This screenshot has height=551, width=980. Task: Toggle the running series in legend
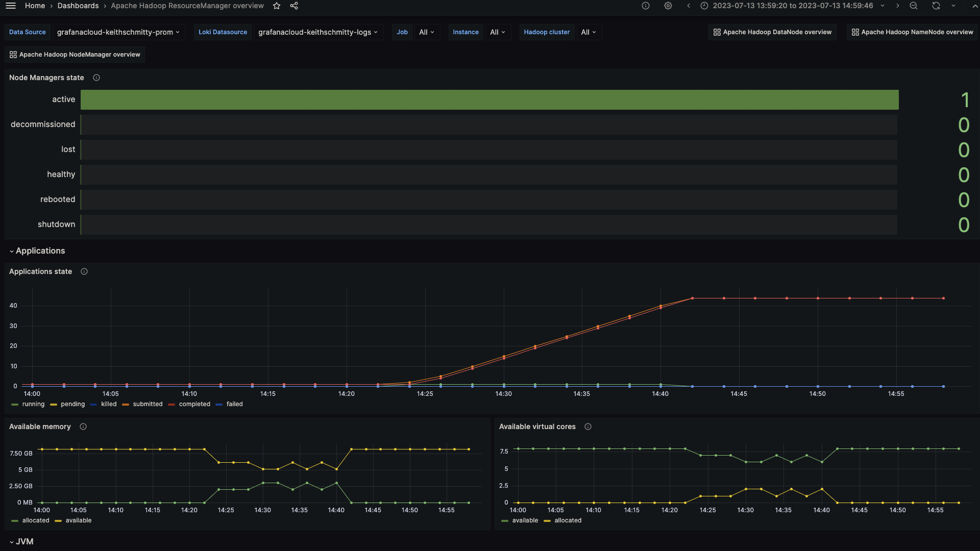pos(33,404)
